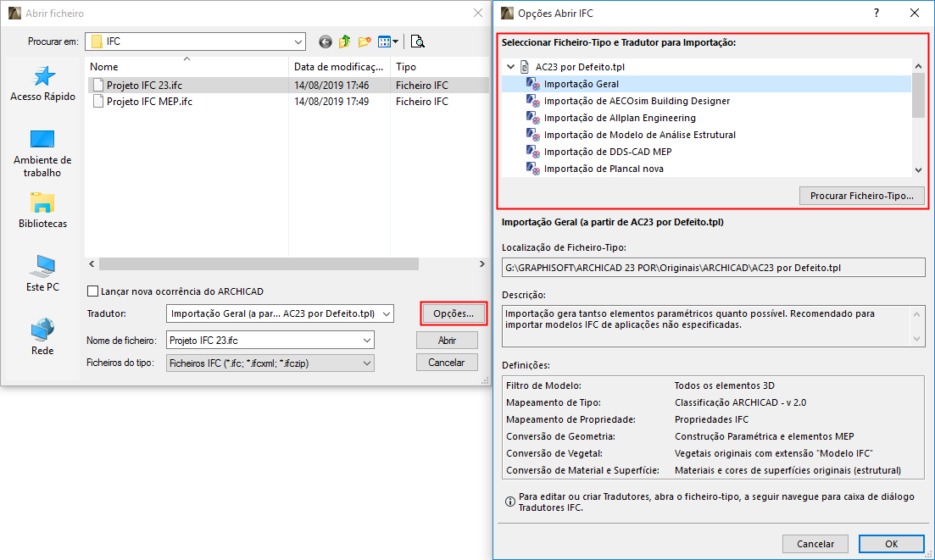Screen dimensions: 935x560
Task: Click translator icon of Importação de Modelo de Análise Estrutural
Action: [533, 135]
